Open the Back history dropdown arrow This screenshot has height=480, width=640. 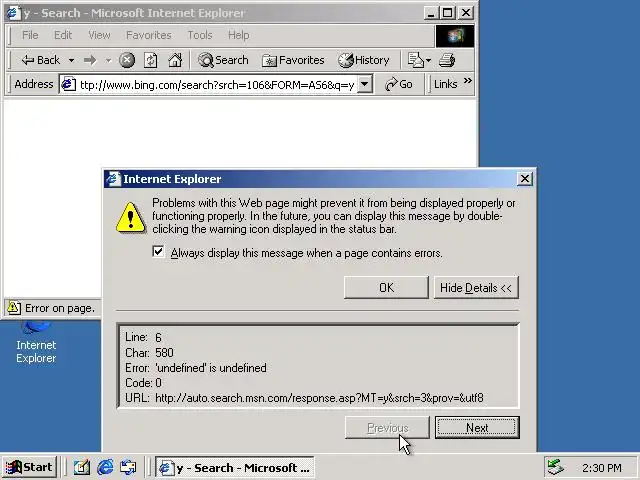71,60
